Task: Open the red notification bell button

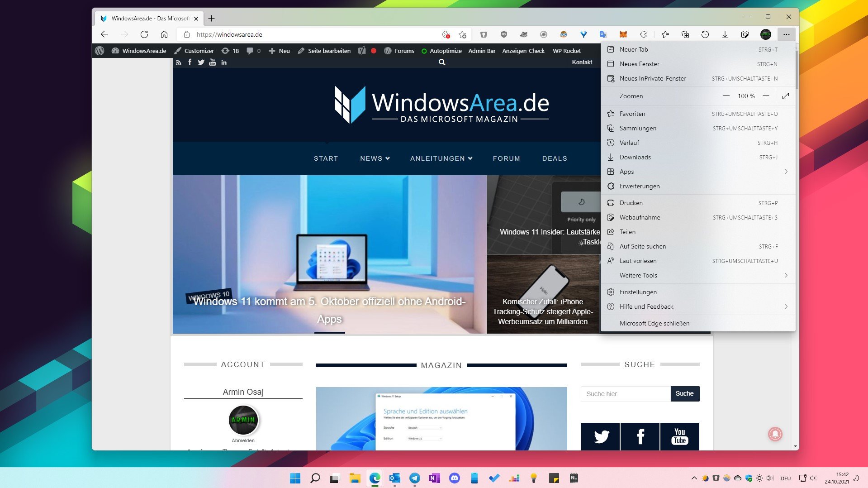Action: (x=775, y=434)
